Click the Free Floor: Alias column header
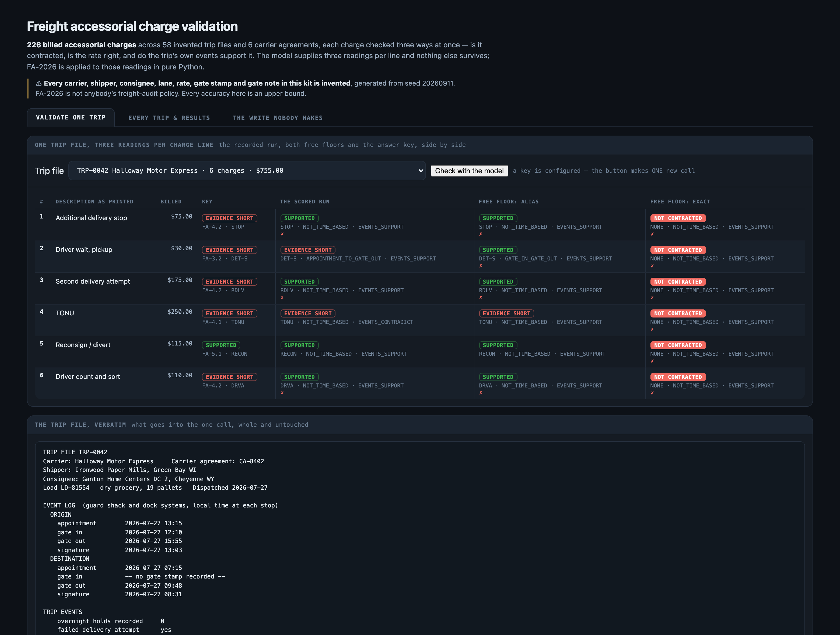Screen dimensions: 840x635 509,202
